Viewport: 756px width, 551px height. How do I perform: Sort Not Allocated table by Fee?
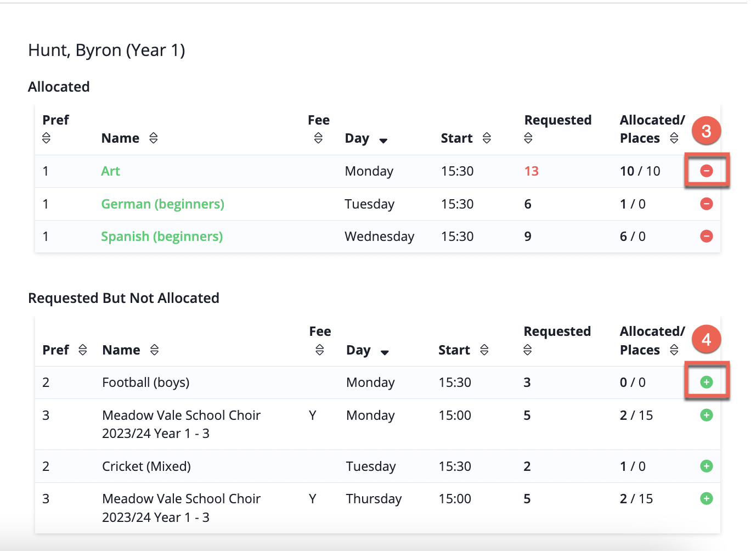320,350
